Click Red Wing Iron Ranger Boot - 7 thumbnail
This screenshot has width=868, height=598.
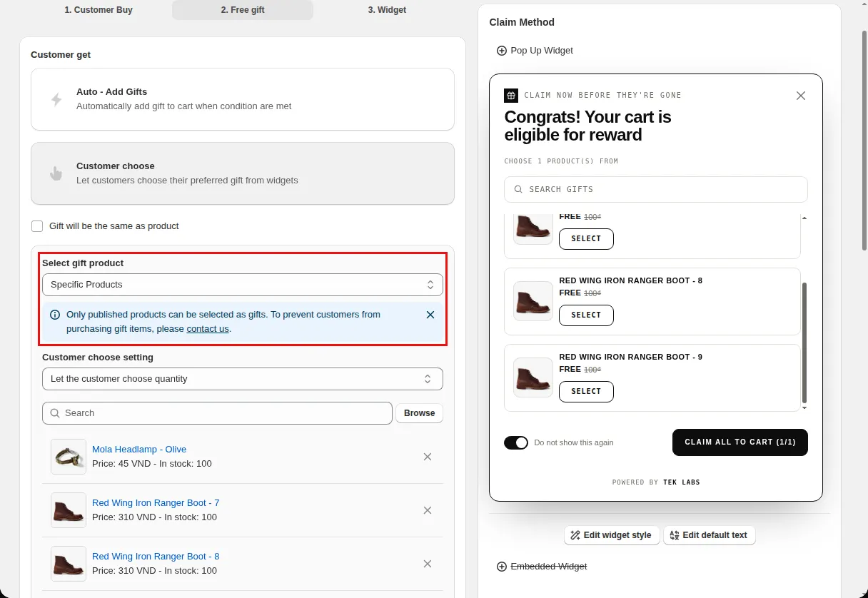coord(69,510)
